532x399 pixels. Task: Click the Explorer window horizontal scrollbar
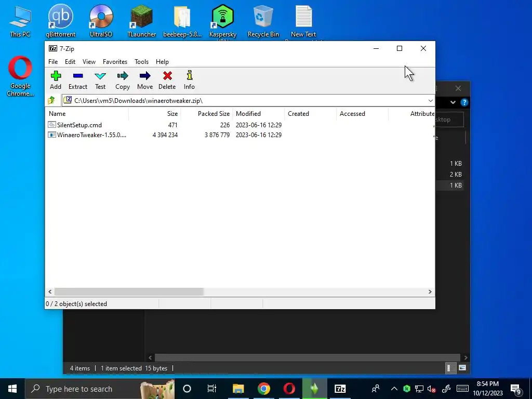click(x=308, y=357)
